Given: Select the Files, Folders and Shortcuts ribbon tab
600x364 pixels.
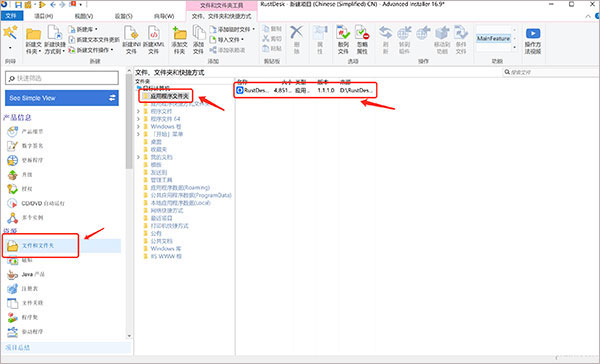Looking at the screenshot, I should tap(222, 16).
